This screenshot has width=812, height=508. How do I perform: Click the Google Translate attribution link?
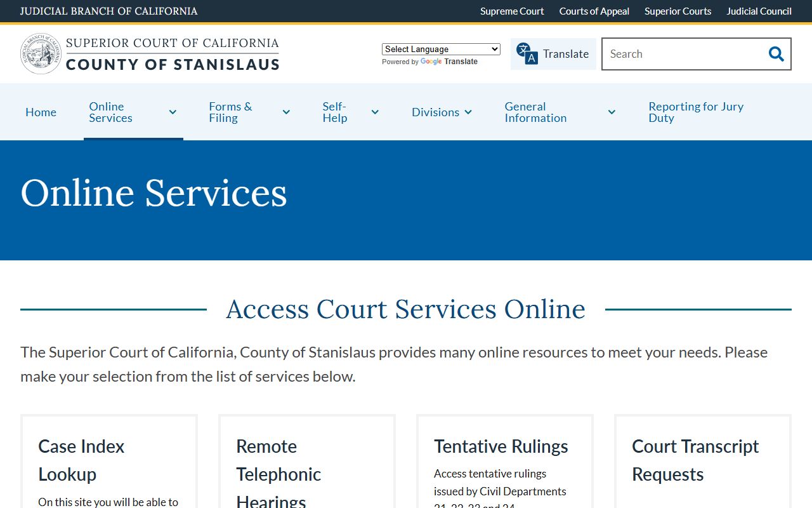click(449, 62)
